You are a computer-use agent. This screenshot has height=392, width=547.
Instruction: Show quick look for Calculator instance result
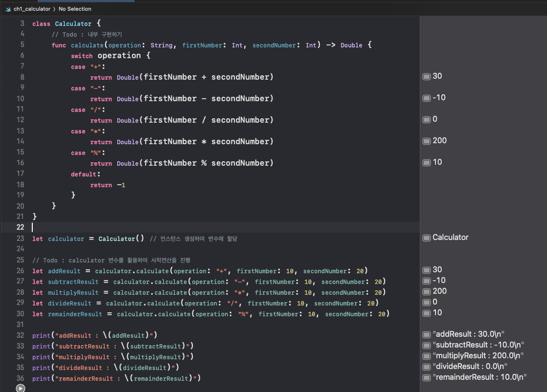pos(426,238)
